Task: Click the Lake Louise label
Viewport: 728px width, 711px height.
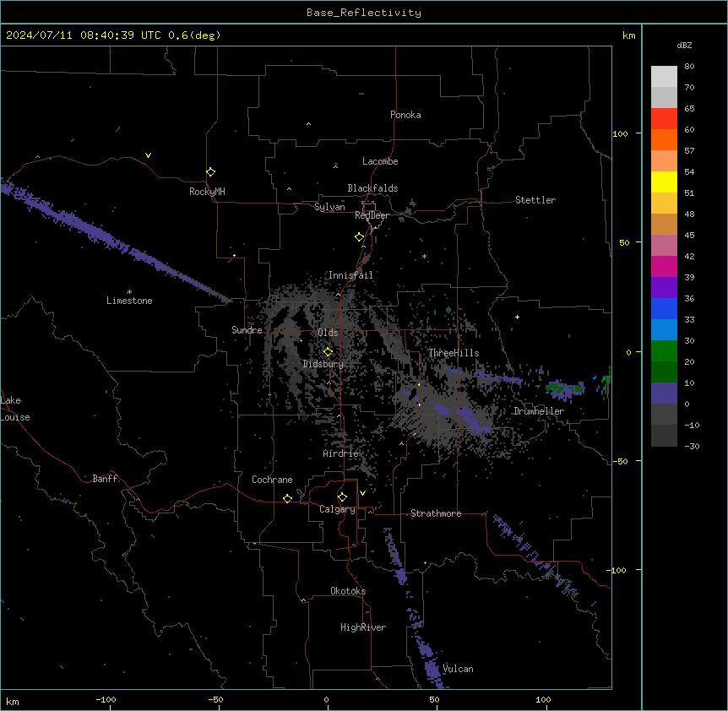Action: point(15,409)
